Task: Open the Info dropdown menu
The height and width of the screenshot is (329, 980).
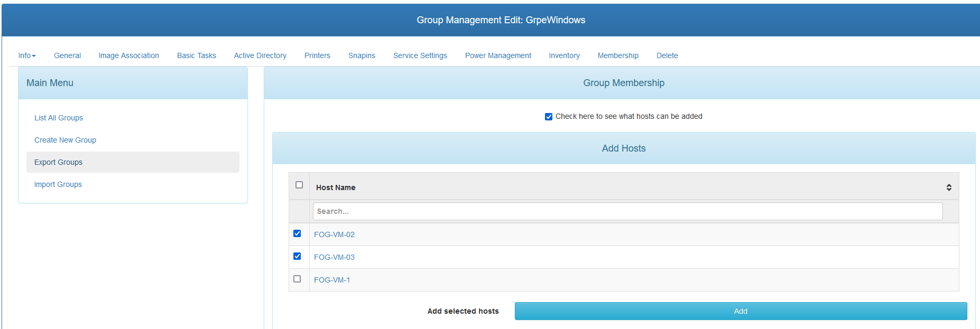Action: point(27,55)
